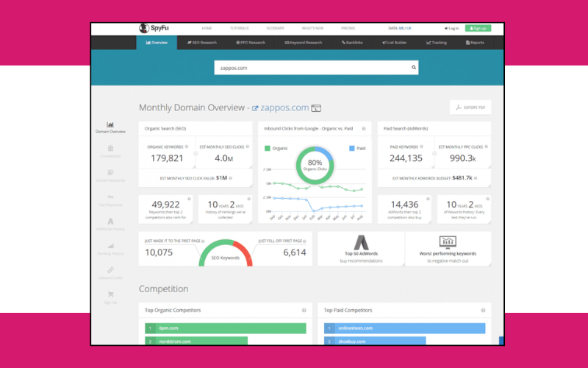Open Inbound Links in the sidebar
Viewport: 588px width, 368px height.
click(110, 273)
